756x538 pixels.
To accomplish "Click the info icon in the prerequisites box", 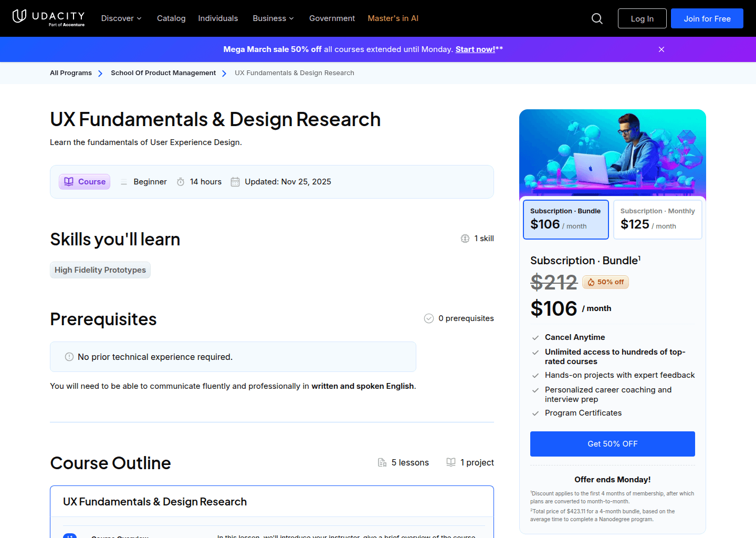I will point(69,357).
